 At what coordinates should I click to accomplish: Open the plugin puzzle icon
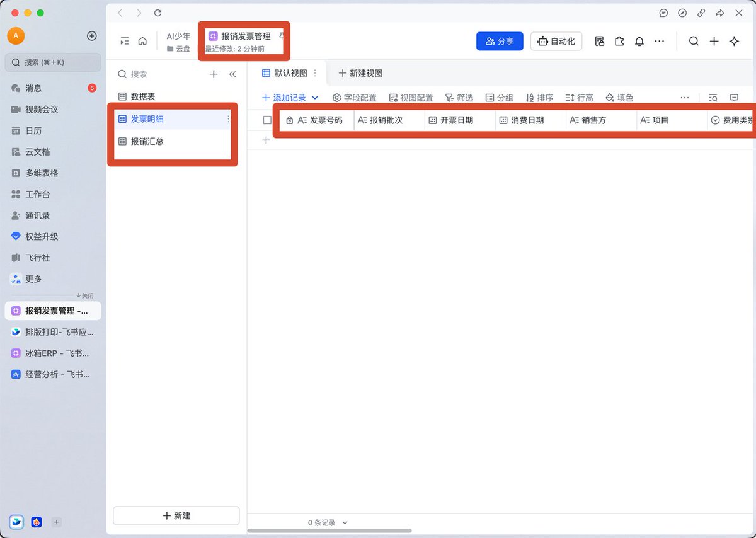619,42
